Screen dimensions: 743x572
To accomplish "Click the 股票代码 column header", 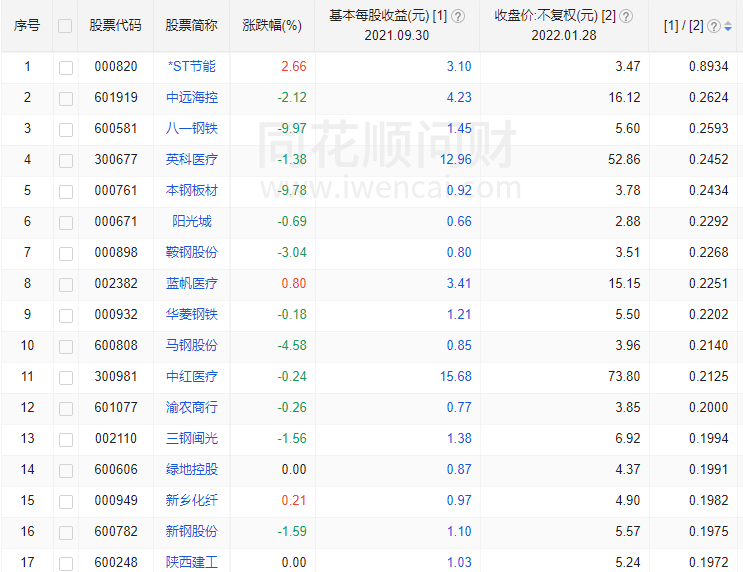I will tap(115, 26).
